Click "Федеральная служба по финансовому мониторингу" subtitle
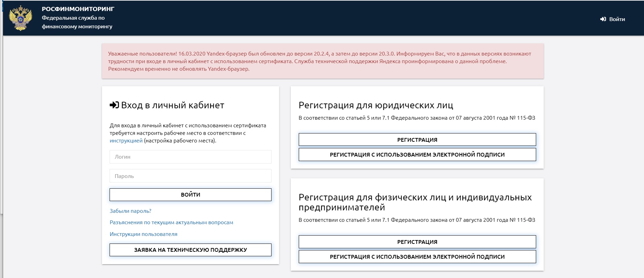 [77, 22]
